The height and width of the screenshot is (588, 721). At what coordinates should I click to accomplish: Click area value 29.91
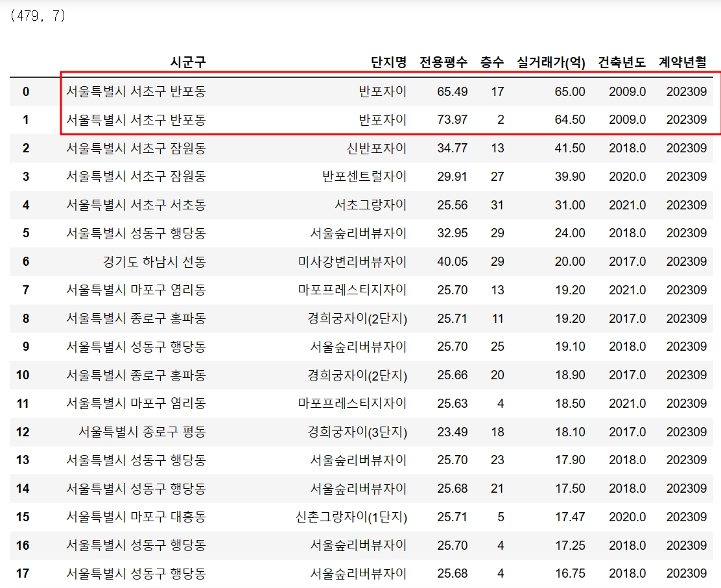(x=452, y=176)
